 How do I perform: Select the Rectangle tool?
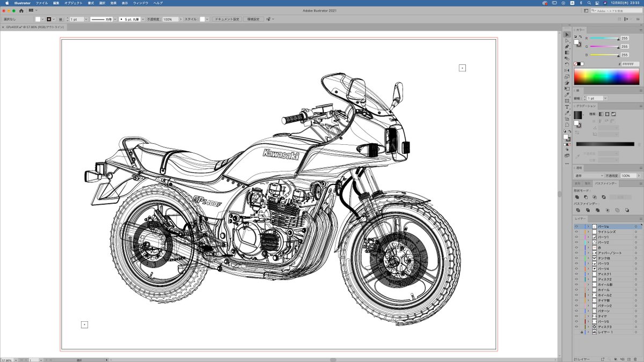click(567, 100)
